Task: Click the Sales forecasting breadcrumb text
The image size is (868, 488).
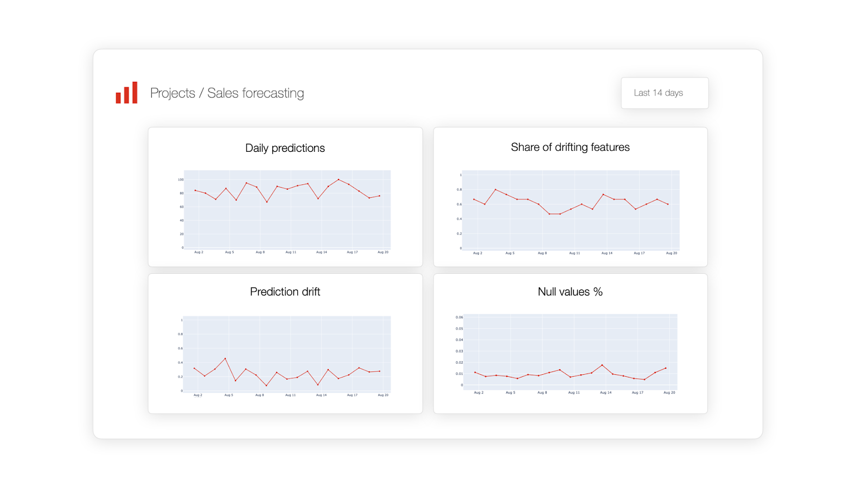Action: click(x=256, y=93)
